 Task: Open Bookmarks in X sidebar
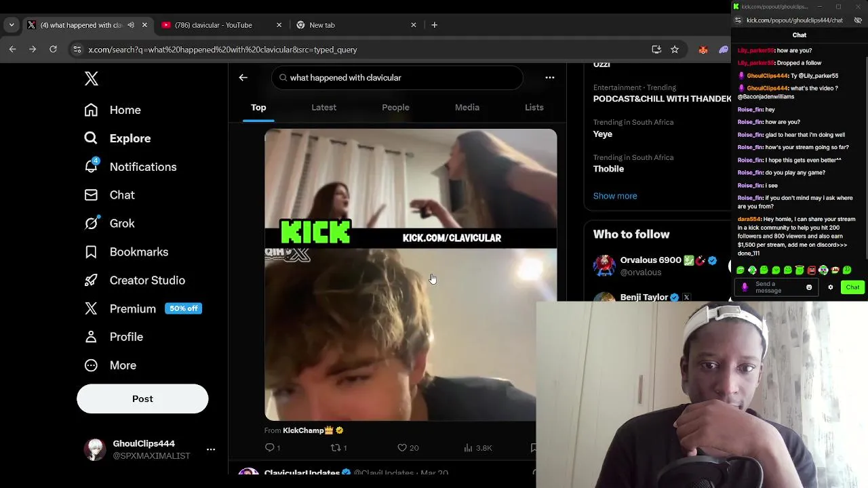tap(126, 252)
